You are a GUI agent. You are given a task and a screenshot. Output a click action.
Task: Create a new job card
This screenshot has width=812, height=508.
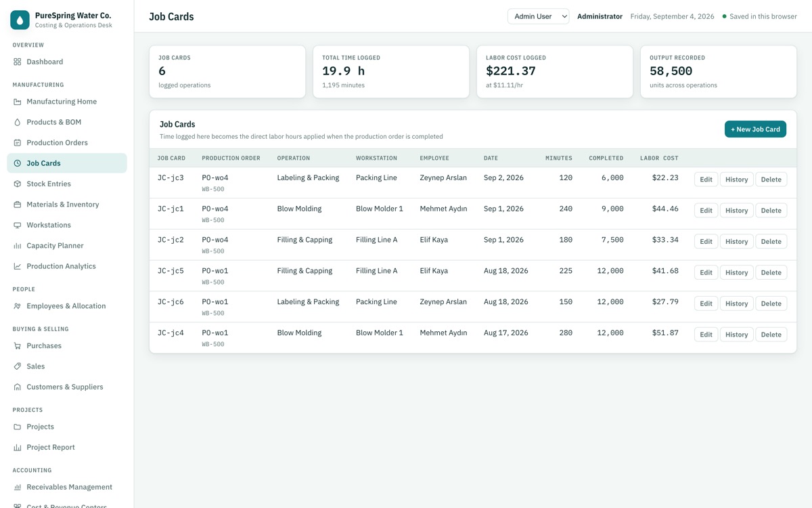pyautogui.click(x=755, y=129)
